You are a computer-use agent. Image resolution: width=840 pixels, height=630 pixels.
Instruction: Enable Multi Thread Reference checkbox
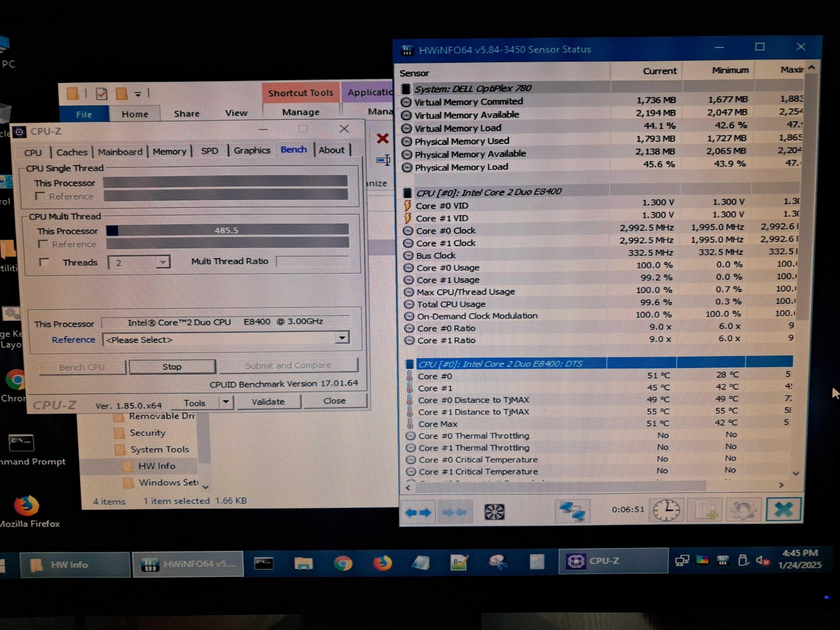pos(43,244)
